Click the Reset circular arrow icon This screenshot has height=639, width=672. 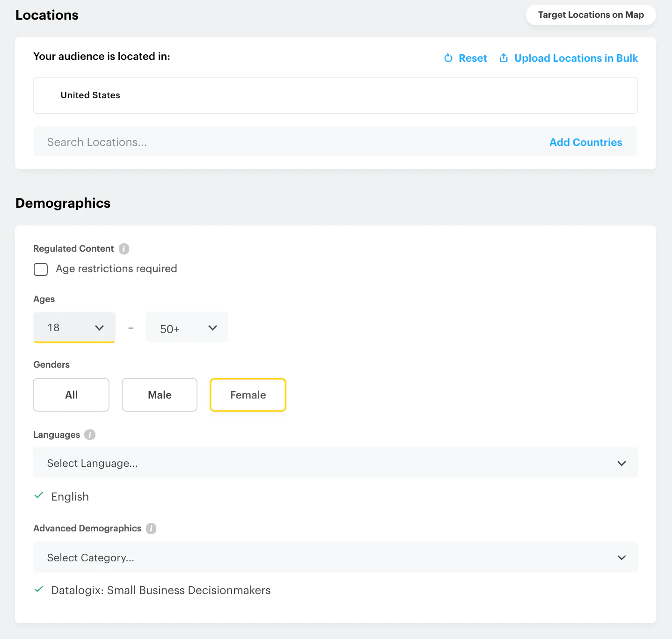[x=448, y=58]
